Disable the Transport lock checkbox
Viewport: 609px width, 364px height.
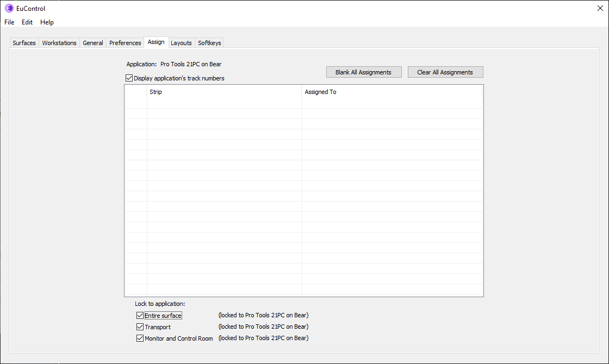pos(140,327)
